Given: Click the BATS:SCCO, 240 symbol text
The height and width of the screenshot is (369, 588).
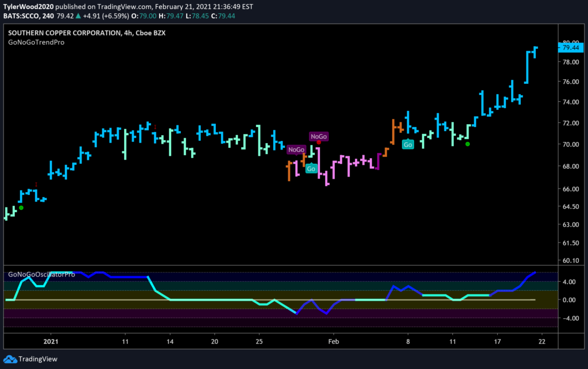Looking at the screenshot, I should [29, 16].
